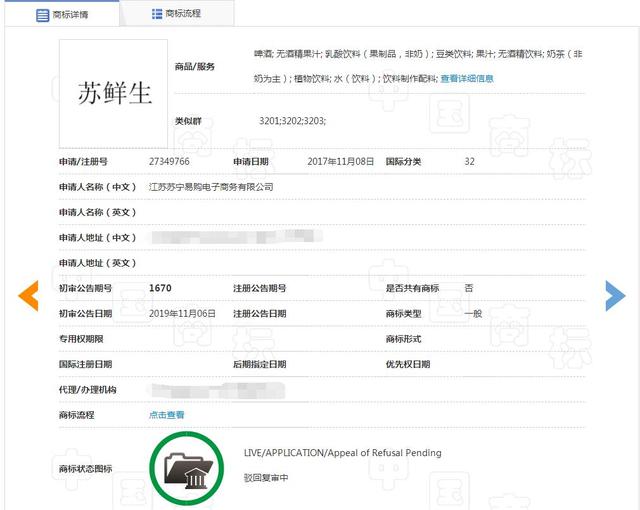Image resolution: width=640 pixels, height=510 pixels.
Task: Select similar group text 3201;3202;3203;
Action: [x=292, y=121]
